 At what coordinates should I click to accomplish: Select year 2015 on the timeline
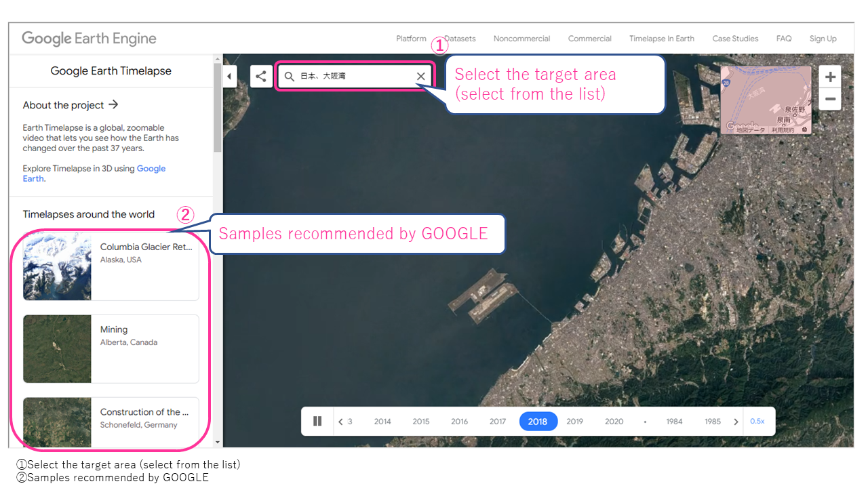[421, 422]
